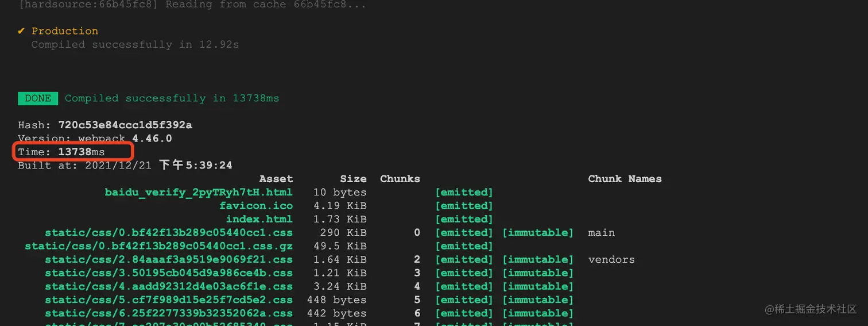Click [immutable] in the main chunk row
Screen dimensions: 868x326
(538, 233)
